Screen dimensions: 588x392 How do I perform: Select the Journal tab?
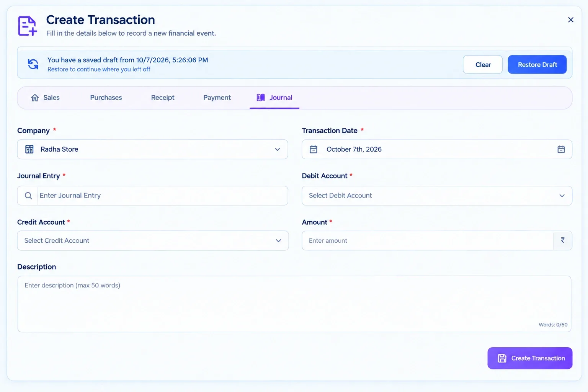tap(274, 98)
